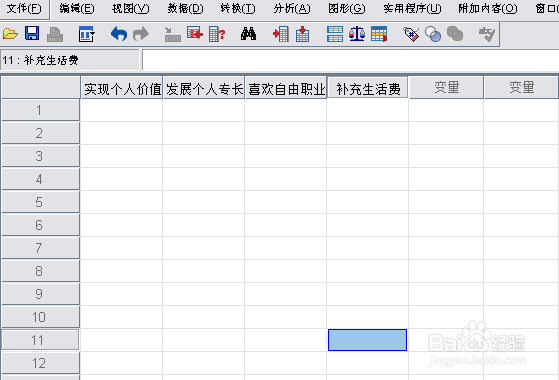Select the 发展个人专长 column header
Screen dimensions: 559x380
click(204, 88)
